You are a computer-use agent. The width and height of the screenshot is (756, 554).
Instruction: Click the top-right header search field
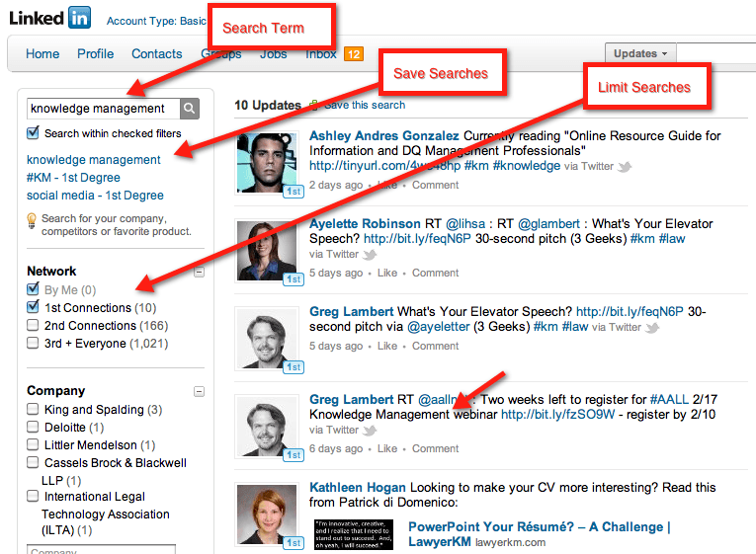click(716, 53)
